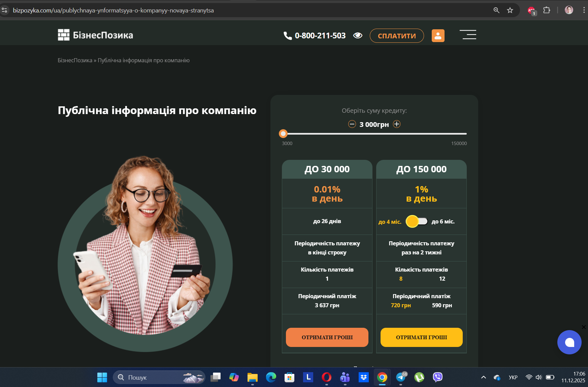Open Microsoft Teams from the taskbar
Viewport: 588px width, 387px height.
click(345, 377)
